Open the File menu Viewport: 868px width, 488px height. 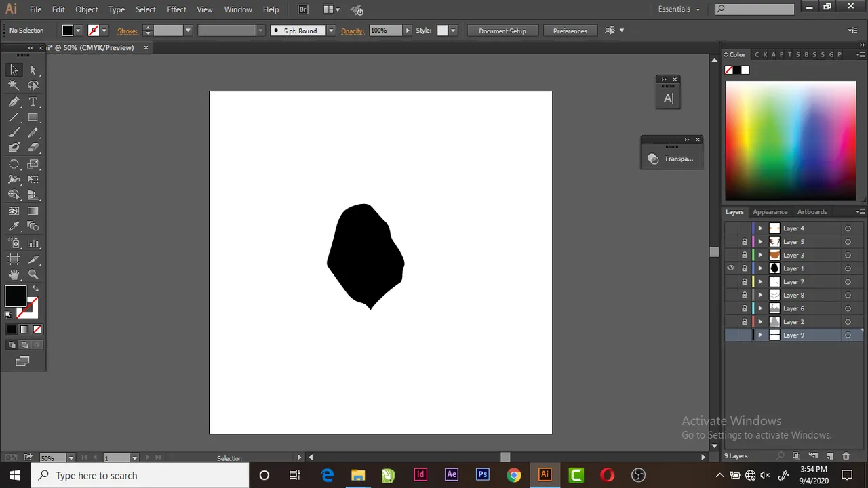coord(35,9)
